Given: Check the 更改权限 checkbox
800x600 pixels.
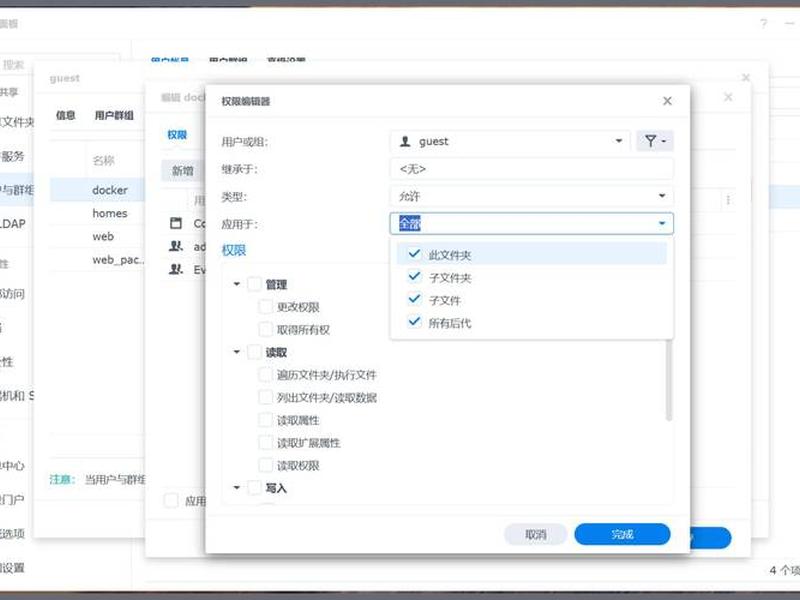Looking at the screenshot, I should coord(265,307).
